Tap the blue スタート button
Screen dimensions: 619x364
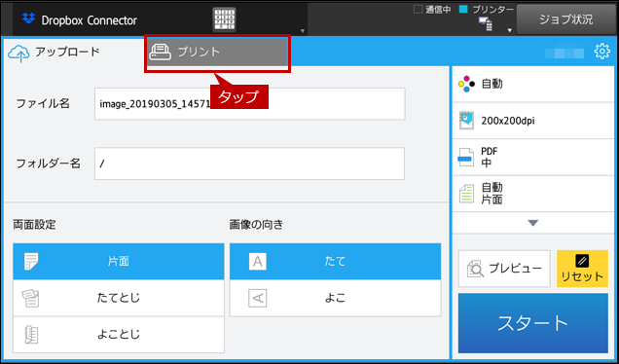click(x=533, y=323)
